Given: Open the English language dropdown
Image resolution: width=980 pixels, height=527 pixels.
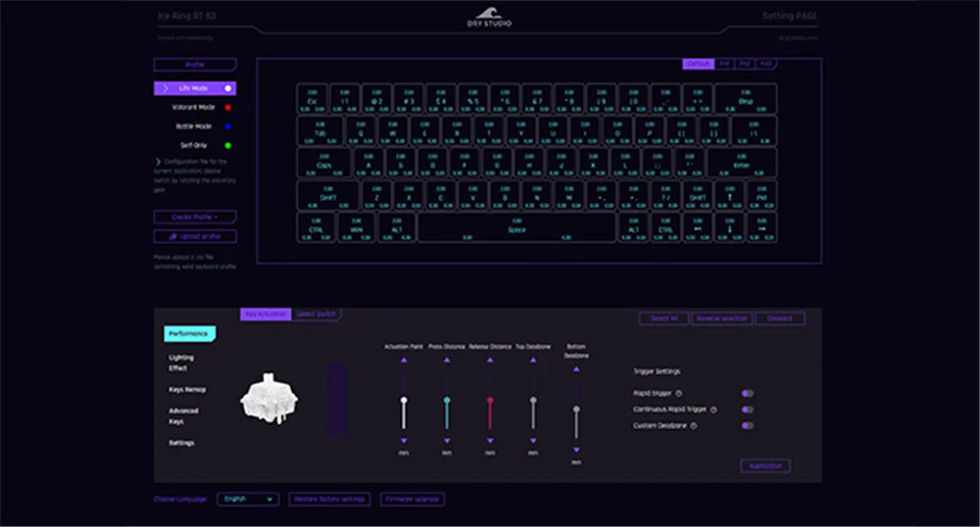Looking at the screenshot, I should (248, 499).
